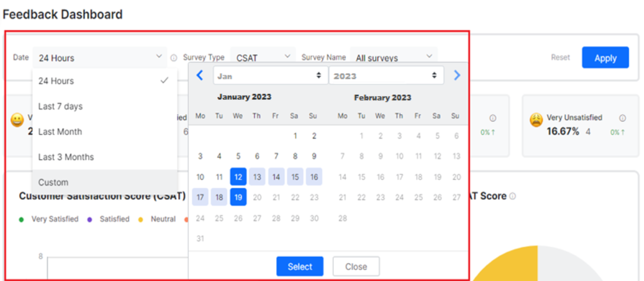644x281 pixels.
Task: Click the previous month arrow in calendar
Action: pos(200,75)
